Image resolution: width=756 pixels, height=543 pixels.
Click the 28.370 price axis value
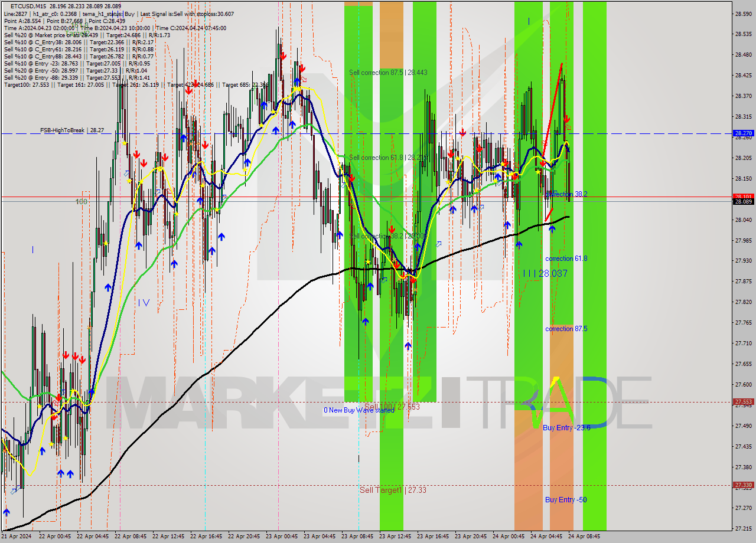(x=743, y=96)
